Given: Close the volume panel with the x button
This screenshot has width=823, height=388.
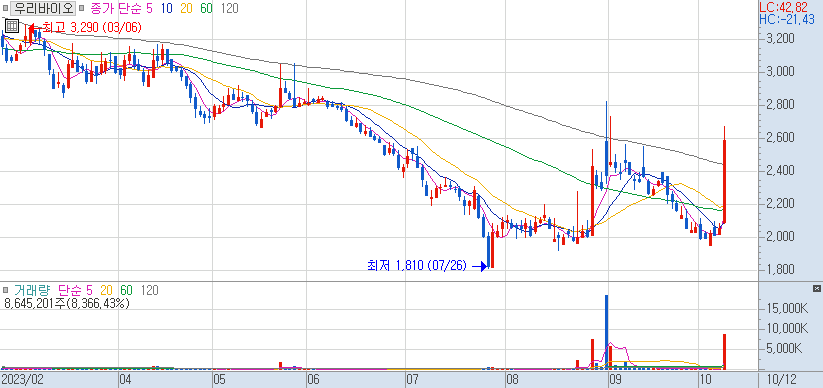Looking at the screenshot, I should (816, 289).
